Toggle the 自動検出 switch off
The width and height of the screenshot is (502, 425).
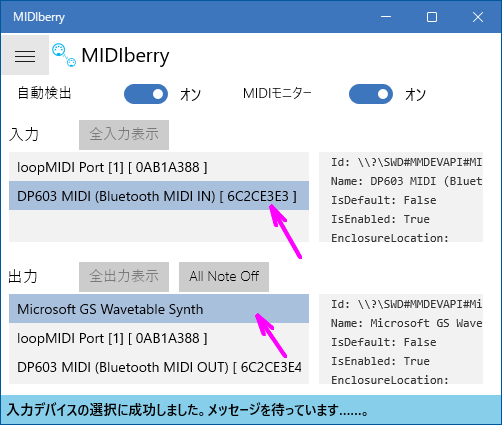click(146, 94)
